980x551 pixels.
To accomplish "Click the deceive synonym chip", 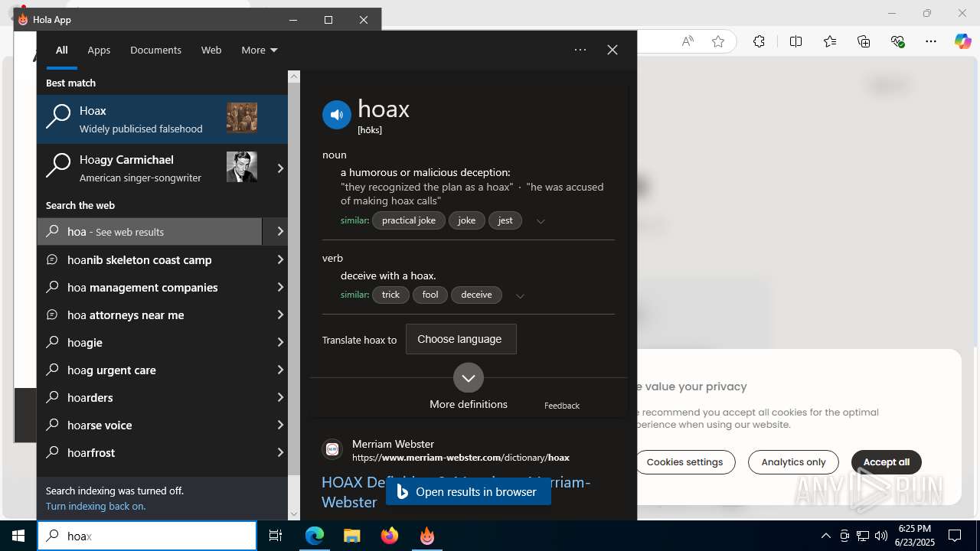I will pyautogui.click(x=476, y=295).
